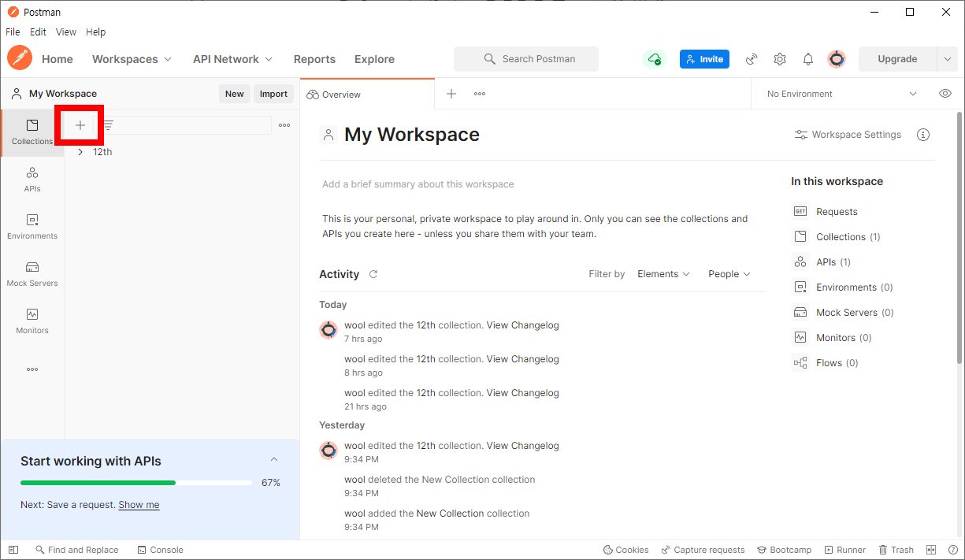965x560 pixels.
Task: Open Cookies manager in status bar
Action: tap(626, 550)
